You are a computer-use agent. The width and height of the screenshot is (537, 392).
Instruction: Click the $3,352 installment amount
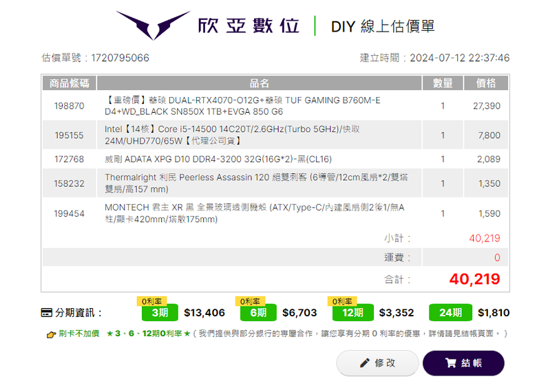point(397,313)
